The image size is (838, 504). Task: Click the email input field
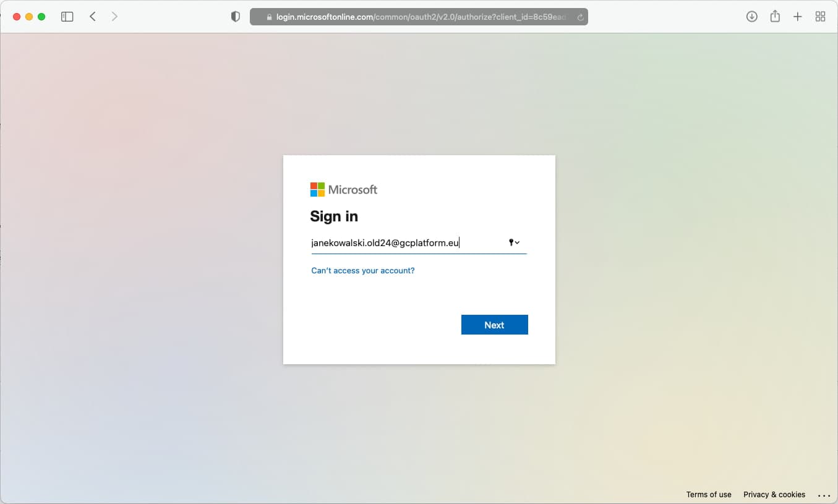coord(419,243)
